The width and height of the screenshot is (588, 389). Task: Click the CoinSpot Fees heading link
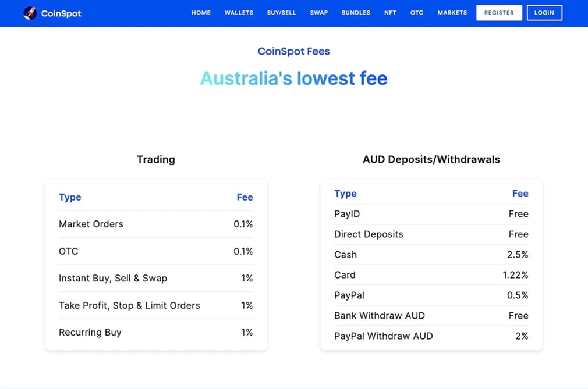(294, 51)
